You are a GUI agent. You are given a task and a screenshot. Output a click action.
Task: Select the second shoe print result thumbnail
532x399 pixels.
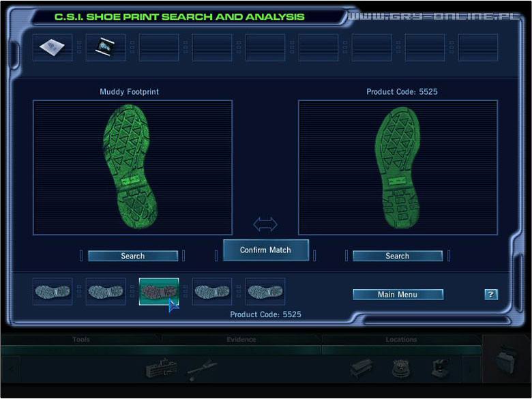pyautogui.click(x=106, y=291)
